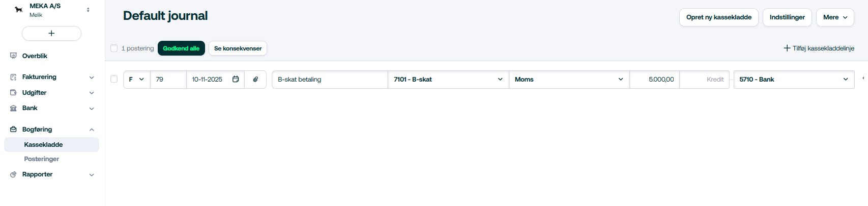This screenshot has height=206, width=868.
Task: Open the 5710 - Bank contra account dropdown
Action: click(794, 80)
